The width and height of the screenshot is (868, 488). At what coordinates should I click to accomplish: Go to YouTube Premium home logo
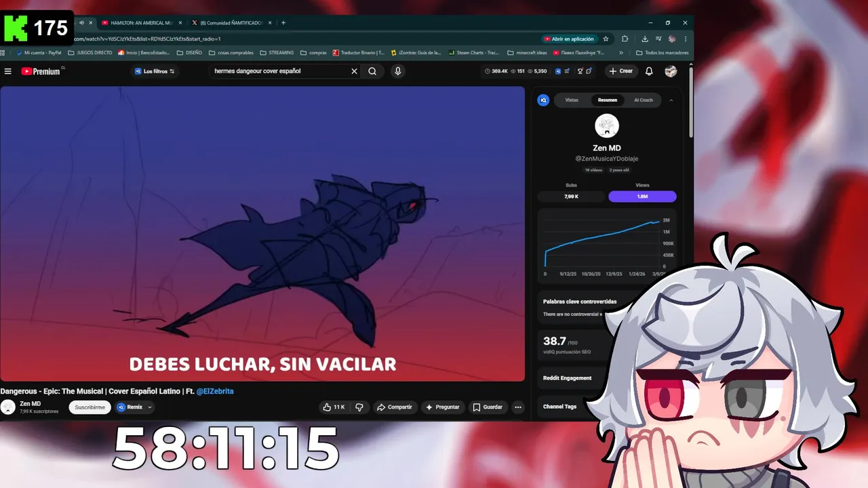point(42,71)
